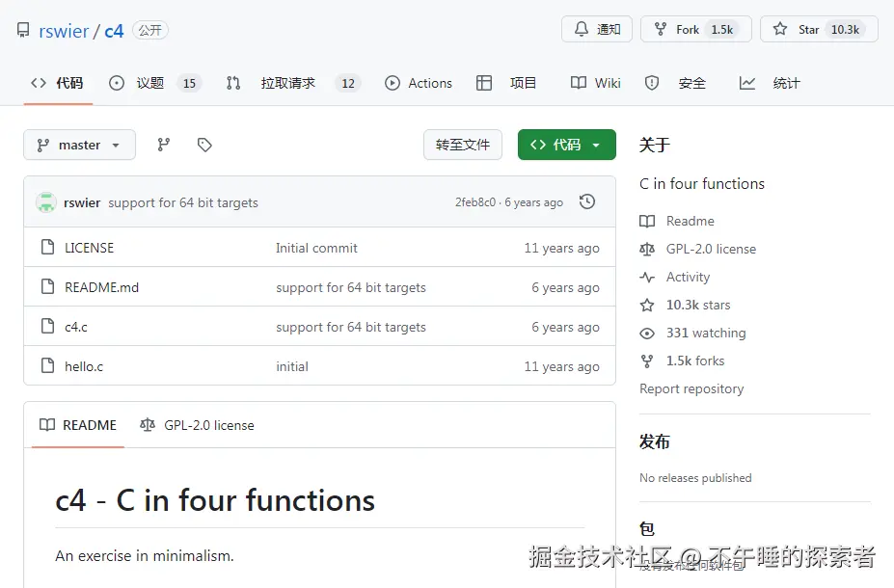Open the 项目 projects tab
Image resolution: width=894 pixels, height=588 pixels.
[x=505, y=83]
